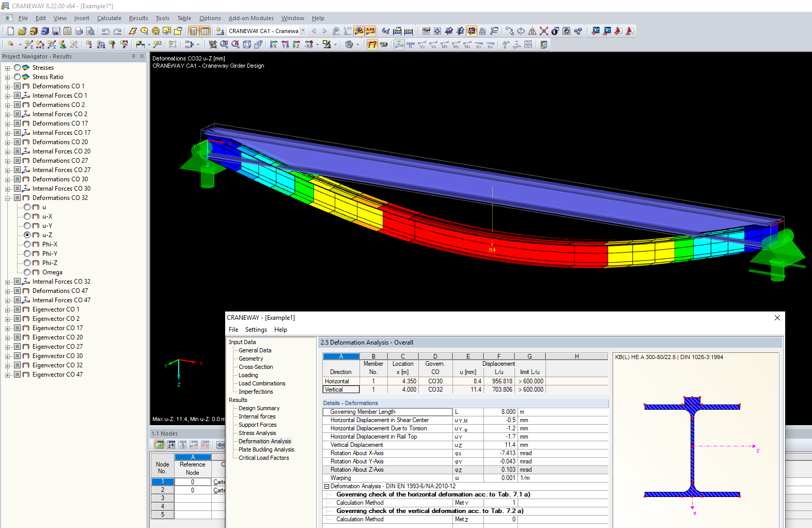The width and height of the screenshot is (812, 528).
Task: Toggle the Eigenvector CO 47 checkbox
Action: 18,375
